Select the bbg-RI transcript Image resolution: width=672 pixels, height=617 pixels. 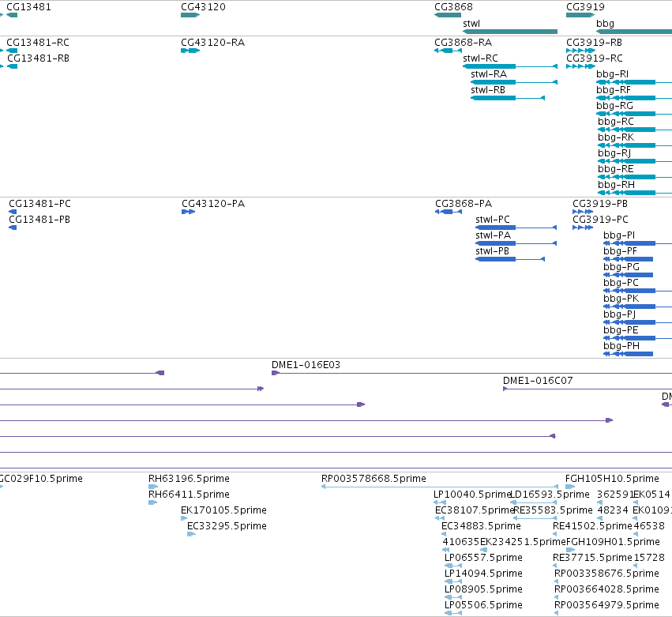click(x=634, y=82)
